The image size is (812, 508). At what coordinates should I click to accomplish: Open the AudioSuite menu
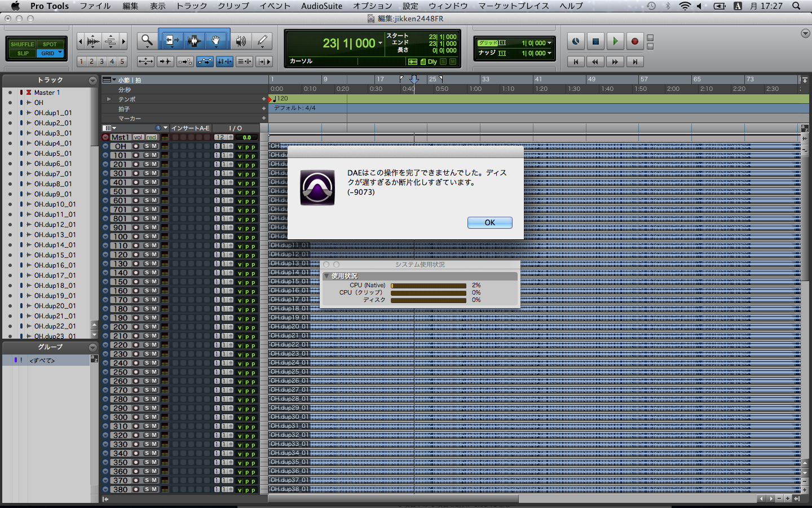click(x=321, y=6)
